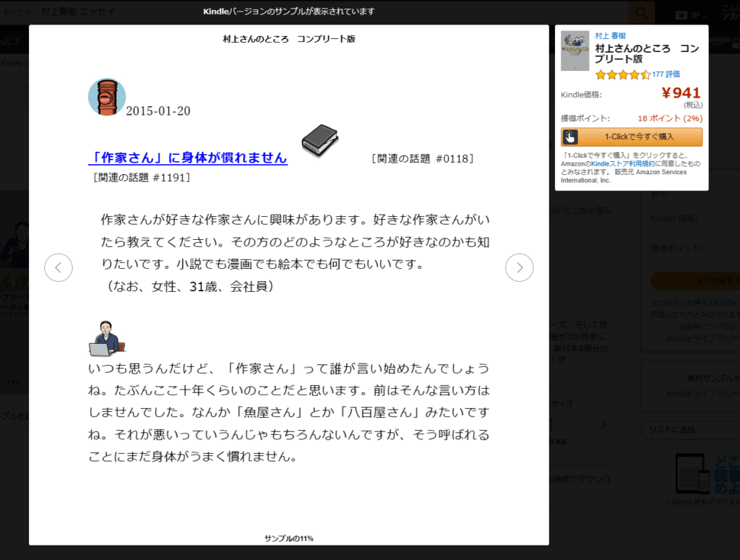Open the 「作家さん」に身体が慣れません link
Image resolution: width=740 pixels, height=560 pixels.
click(188, 158)
